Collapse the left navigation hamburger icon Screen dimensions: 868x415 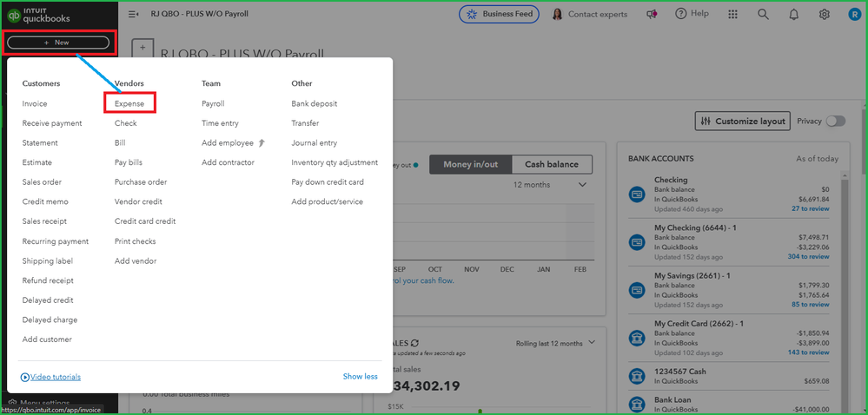tap(133, 15)
